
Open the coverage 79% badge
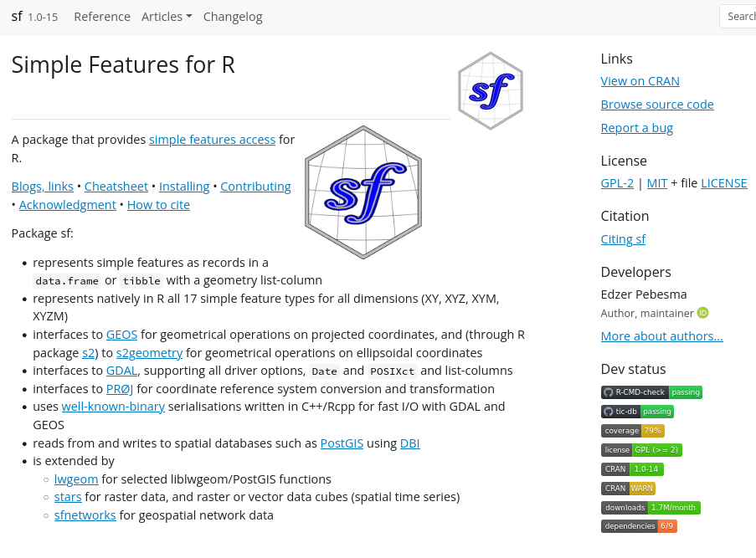coord(632,431)
